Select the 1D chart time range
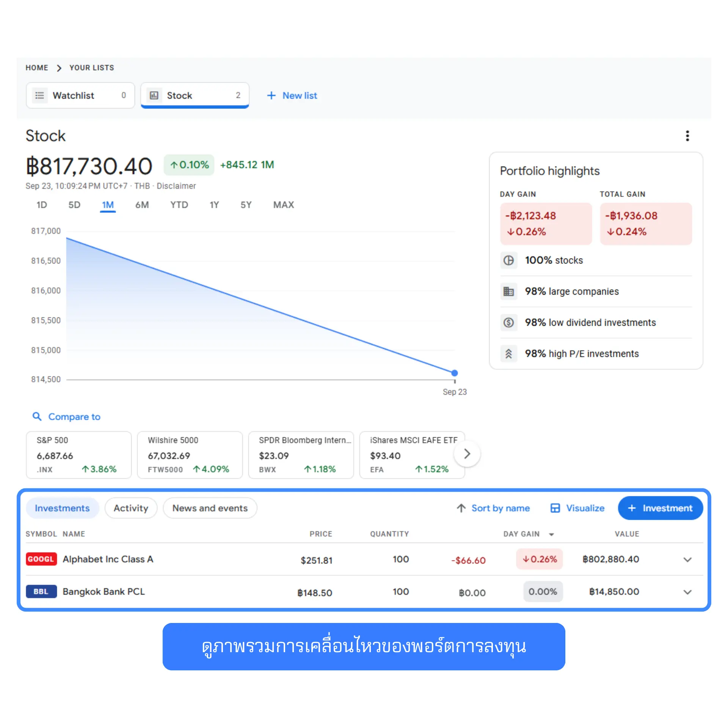This screenshot has width=728, height=728. pyautogui.click(x=42, y=205)
